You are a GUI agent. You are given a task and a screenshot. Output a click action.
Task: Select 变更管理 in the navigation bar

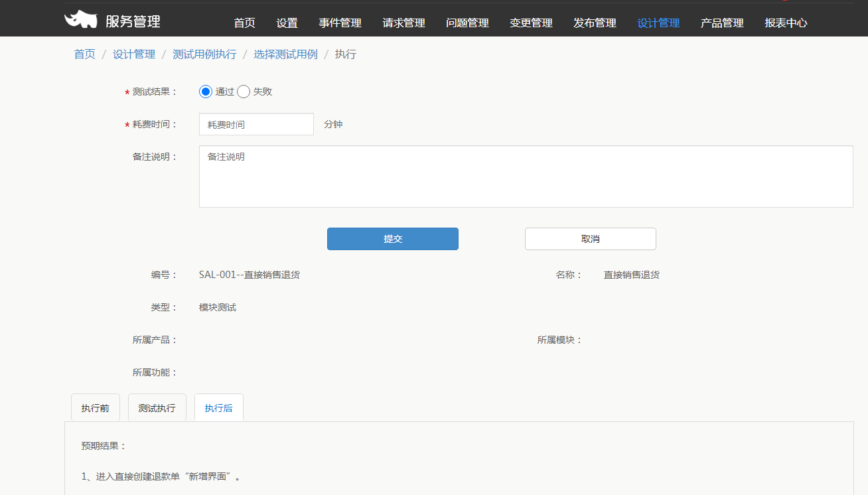point(531,23)
